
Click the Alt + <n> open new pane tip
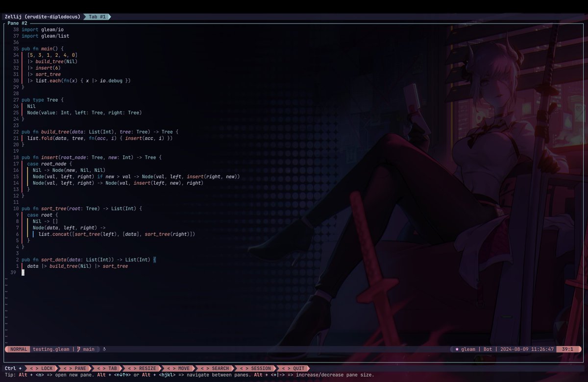tap(57, 375)
